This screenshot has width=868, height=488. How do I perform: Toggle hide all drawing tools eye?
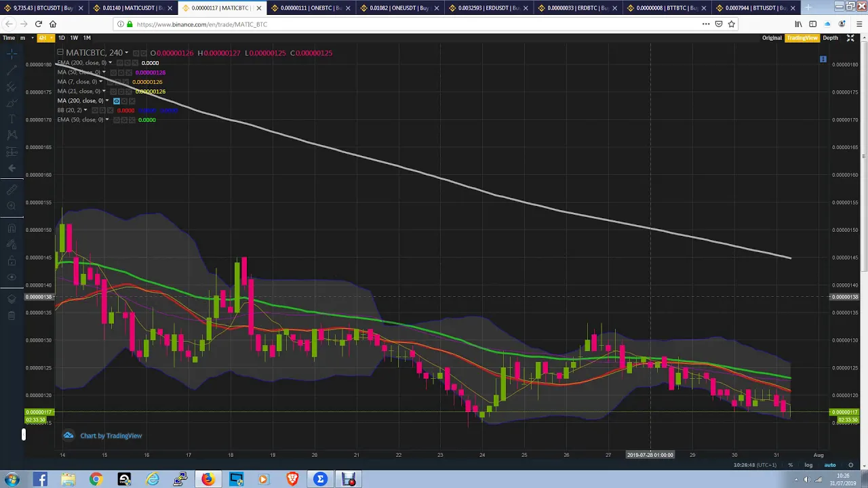(12, 277)
